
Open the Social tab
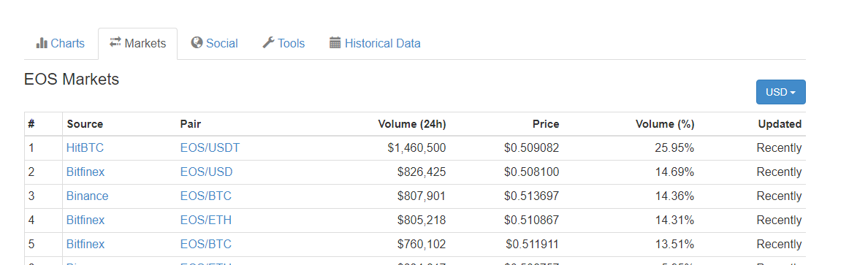click(214, 44)
